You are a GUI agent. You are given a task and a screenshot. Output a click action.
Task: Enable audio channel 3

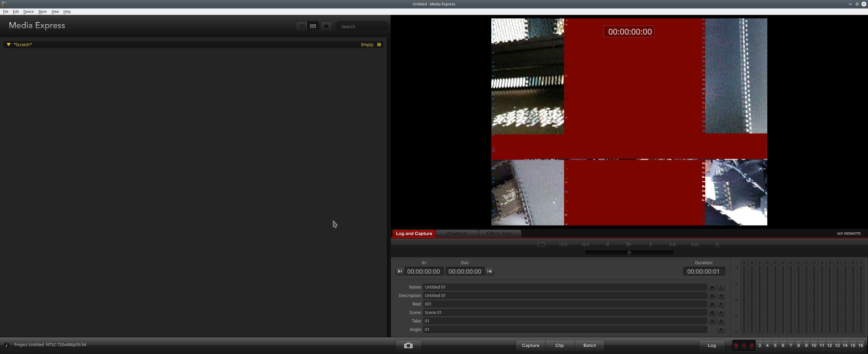pos(759,346)
